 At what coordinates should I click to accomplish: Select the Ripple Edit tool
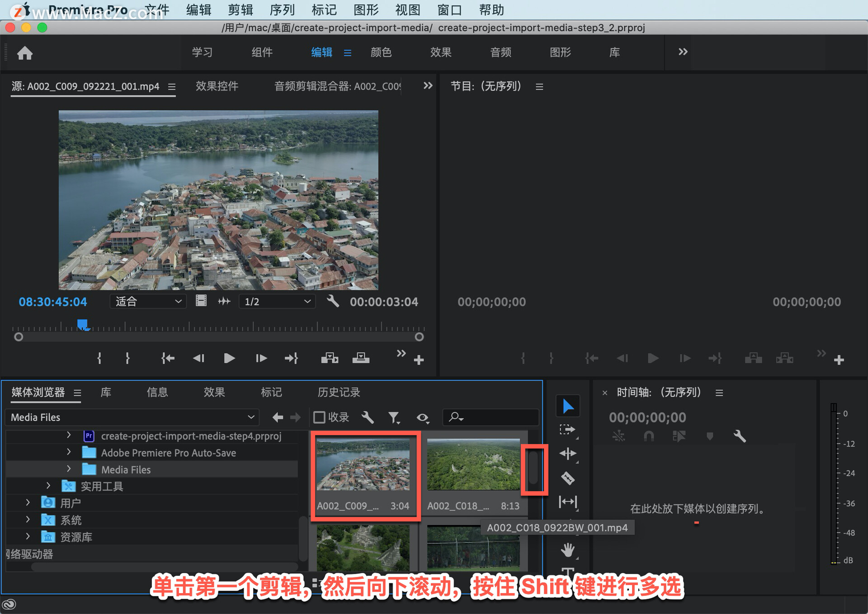pos(567,454)
